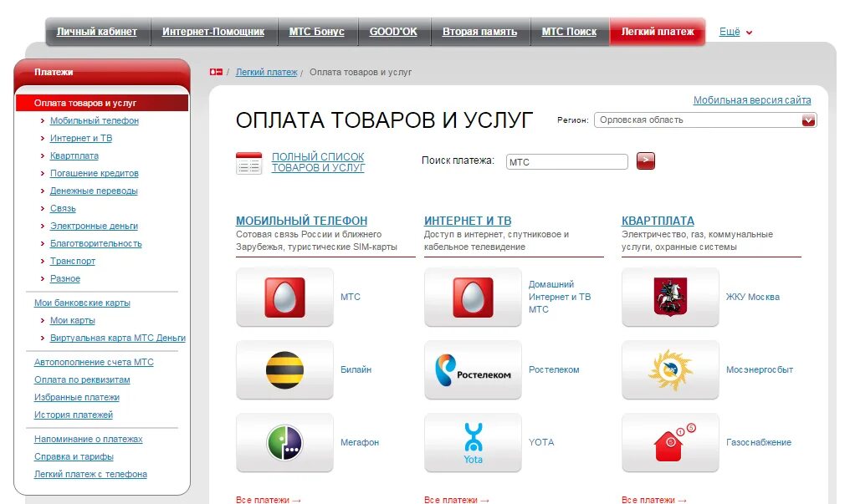This screenshot has width=850, height=504.
Task: Select the Rostelecom logo tile
Action: [x=473, y=369]
